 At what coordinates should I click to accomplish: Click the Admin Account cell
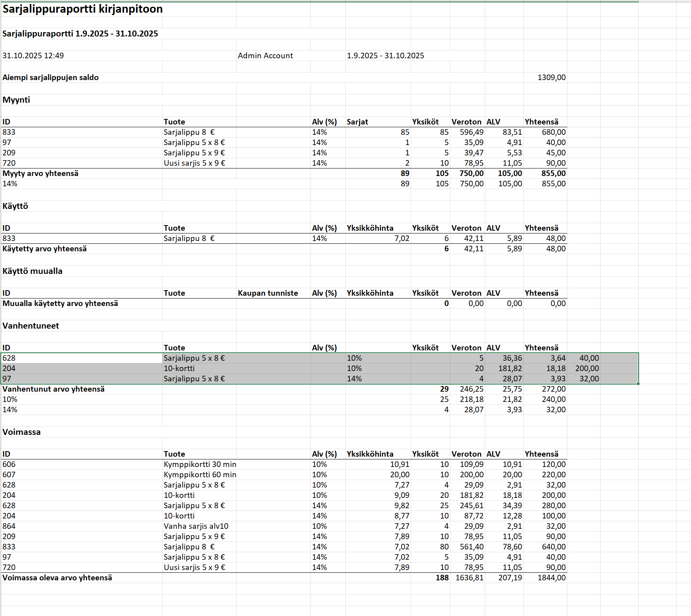coord(265,56)
